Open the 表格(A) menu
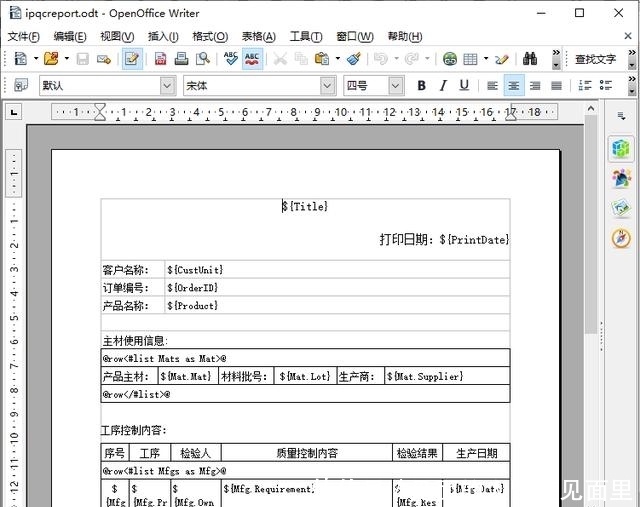This screenshot has height=507, width=640. (258, 36)
